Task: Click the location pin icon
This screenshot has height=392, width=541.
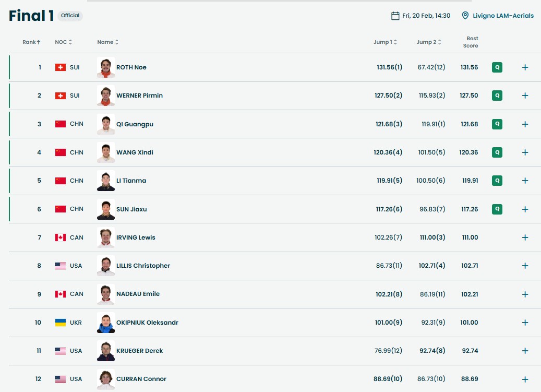Action: click(465, 16)
